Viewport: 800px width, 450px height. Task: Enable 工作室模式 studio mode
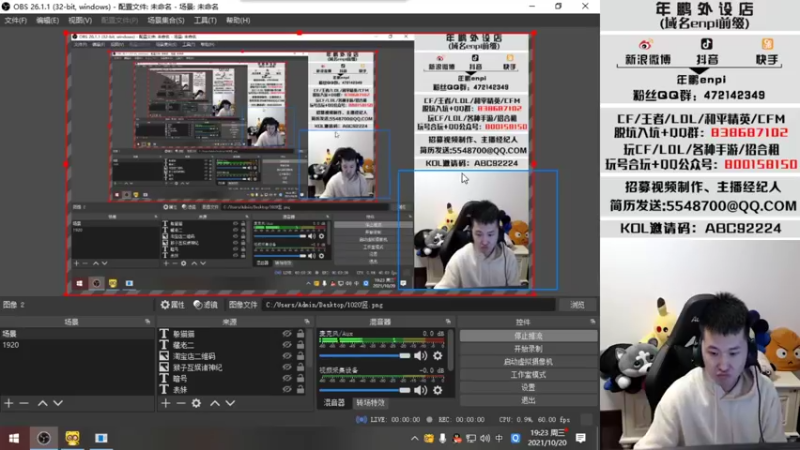[x=528, y=374]
